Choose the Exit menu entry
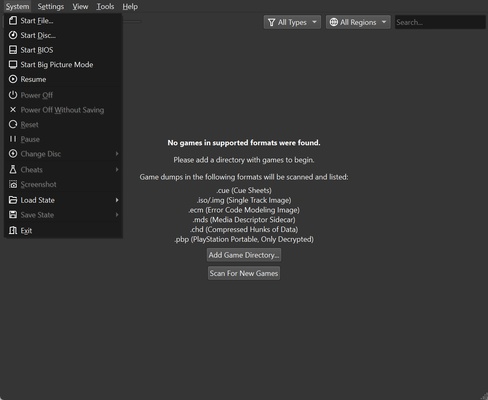Viewport: 488px width, 400px height. point(63,230)
